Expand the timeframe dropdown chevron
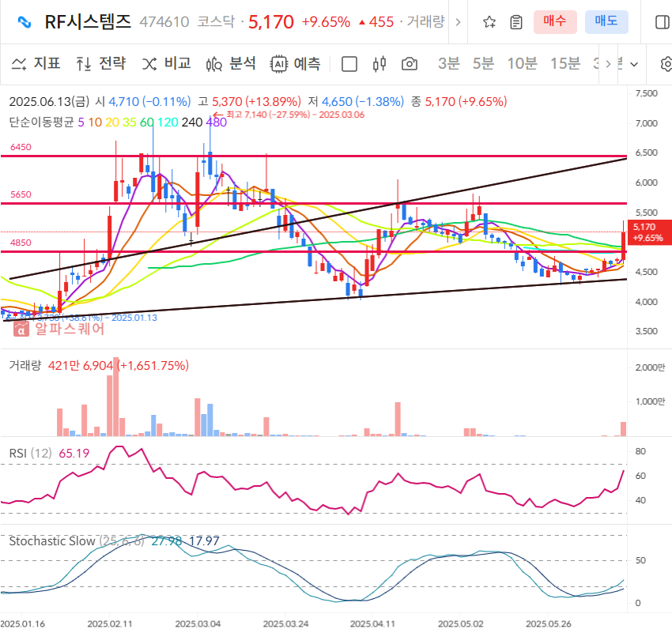Viewport: 672px width, 629px height. (635, 65)
